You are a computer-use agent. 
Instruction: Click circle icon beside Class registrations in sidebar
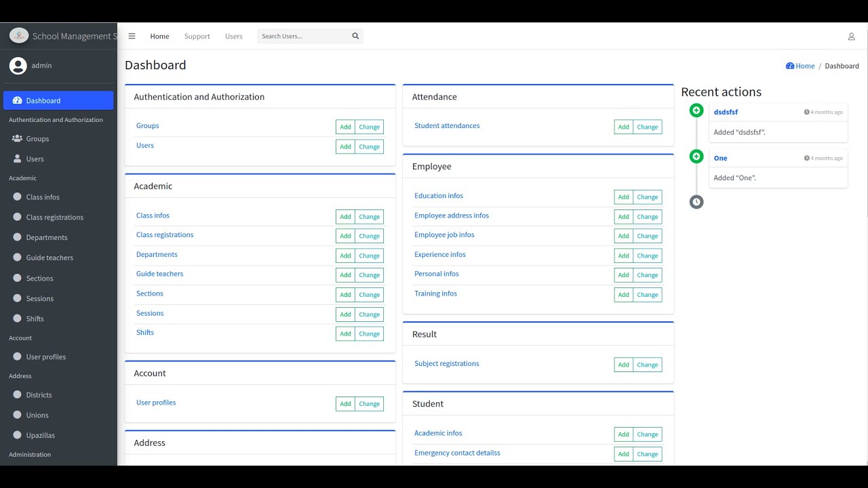click(x=18, y=217)
